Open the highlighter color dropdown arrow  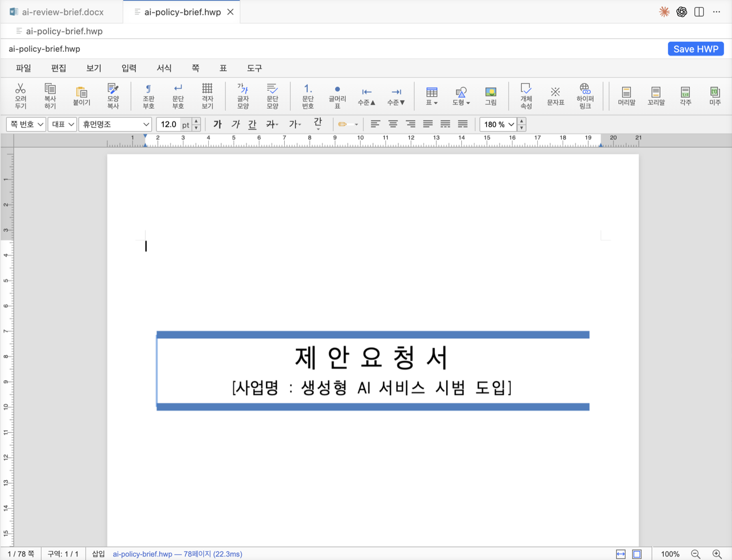pyautogui.click(x=356, y=124)
